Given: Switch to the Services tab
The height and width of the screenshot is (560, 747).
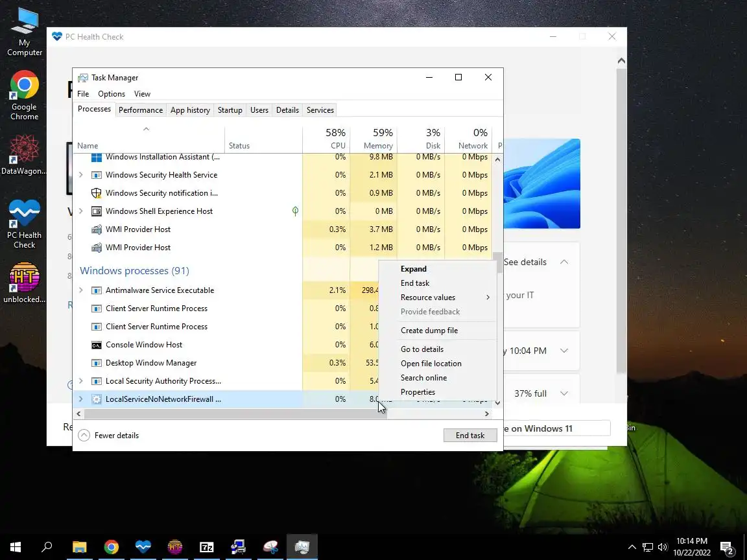Looking at the screenshot, I should (320, 110).
